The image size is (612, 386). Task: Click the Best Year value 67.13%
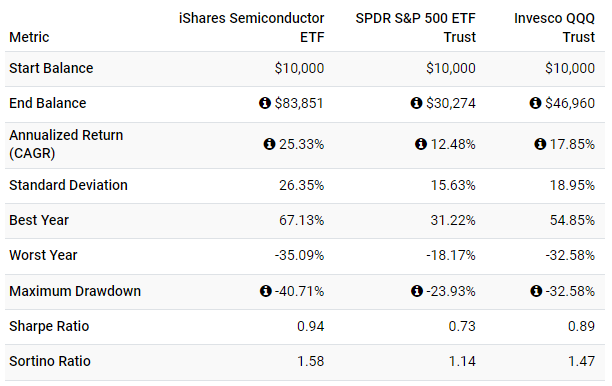[x=301, y=221]
